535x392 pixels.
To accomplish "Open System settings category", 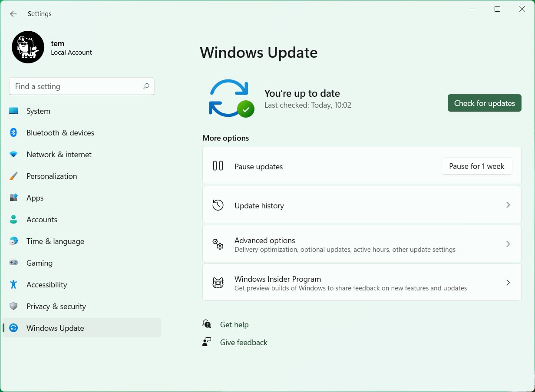I will point(82,111).
